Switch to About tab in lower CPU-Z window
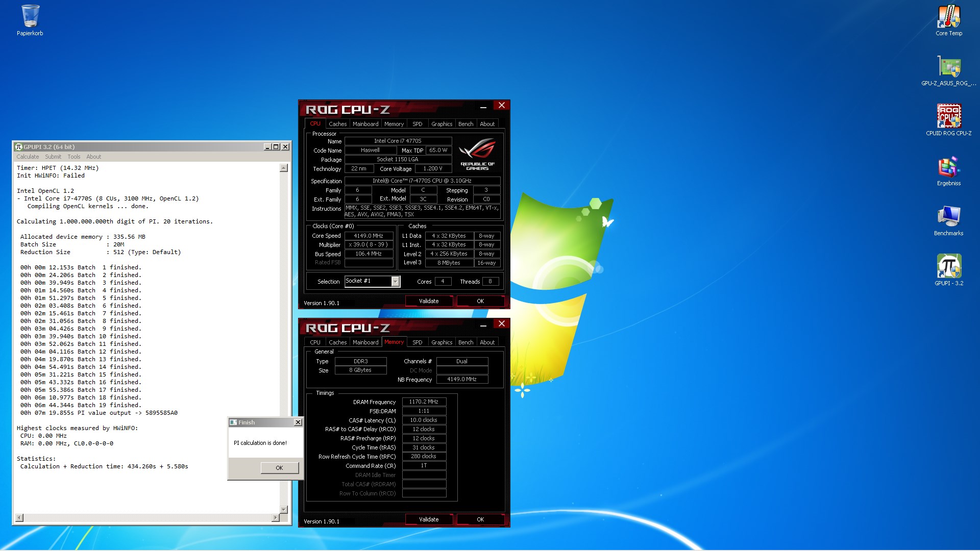 point(487,342)
